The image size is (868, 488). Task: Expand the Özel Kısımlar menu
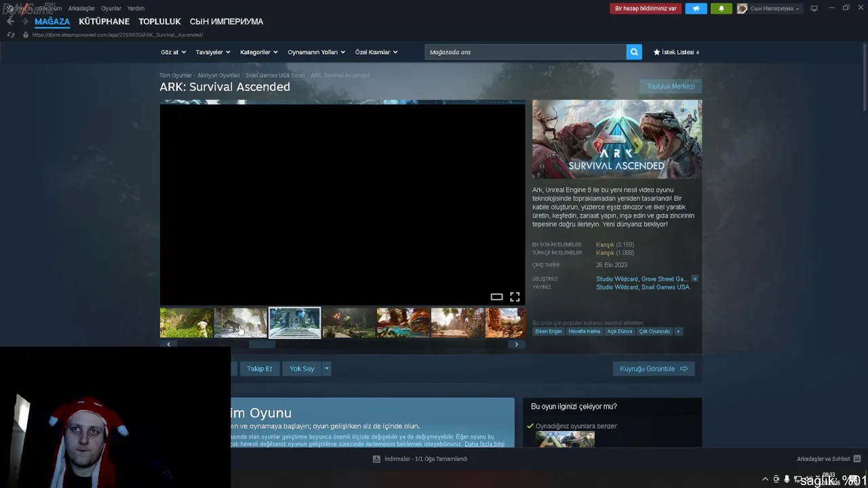coord(376,52)
